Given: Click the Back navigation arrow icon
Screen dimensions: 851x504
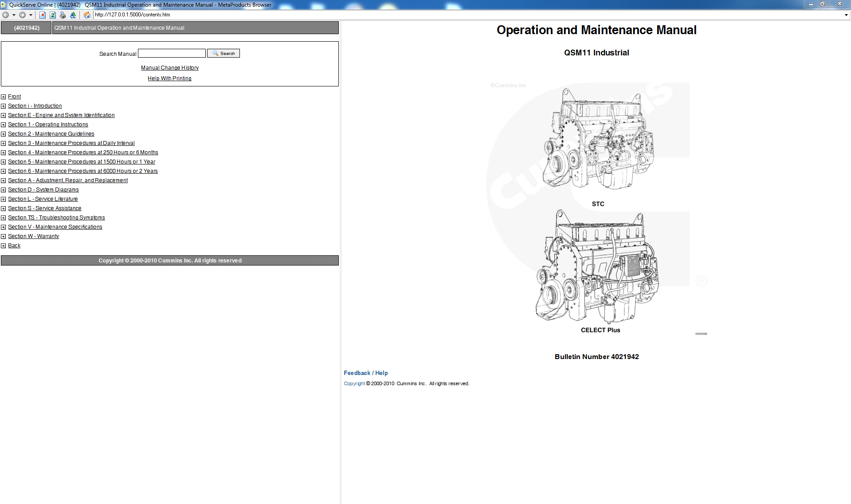Looking at the screenshot, I should tap(5, 15).
